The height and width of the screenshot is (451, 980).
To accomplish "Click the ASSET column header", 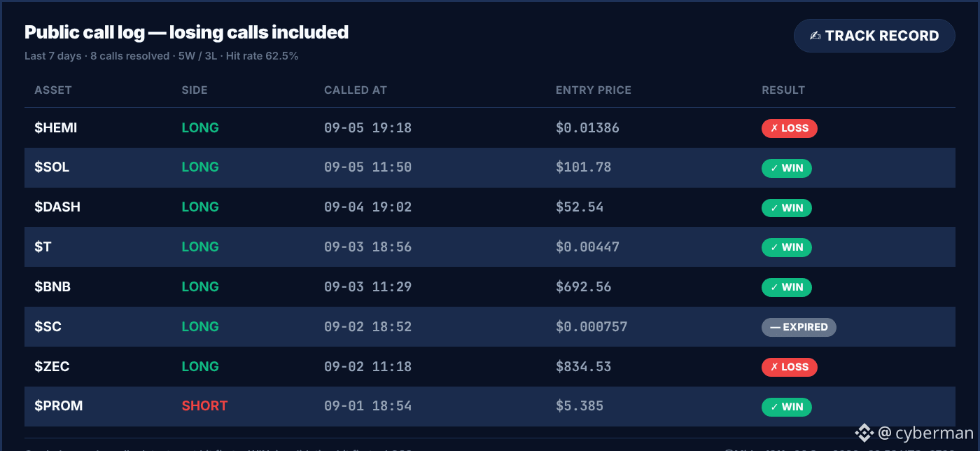I will click(x=53, y=90).
